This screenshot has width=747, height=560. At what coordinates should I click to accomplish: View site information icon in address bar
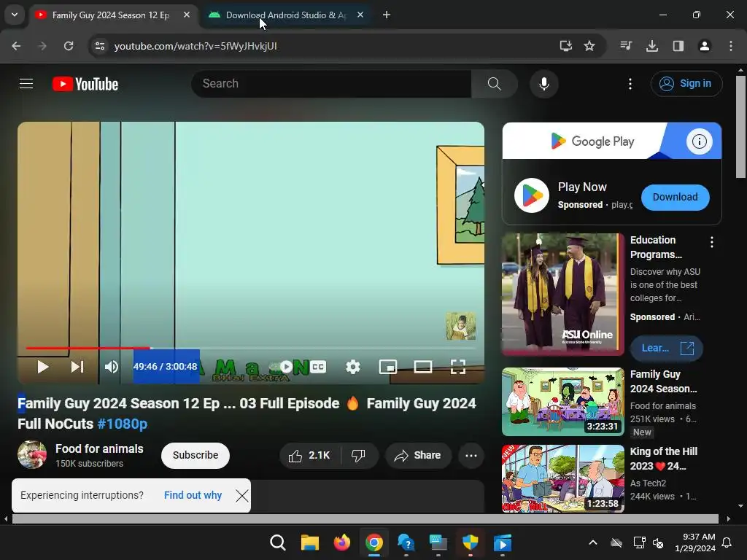click(99, 46)
